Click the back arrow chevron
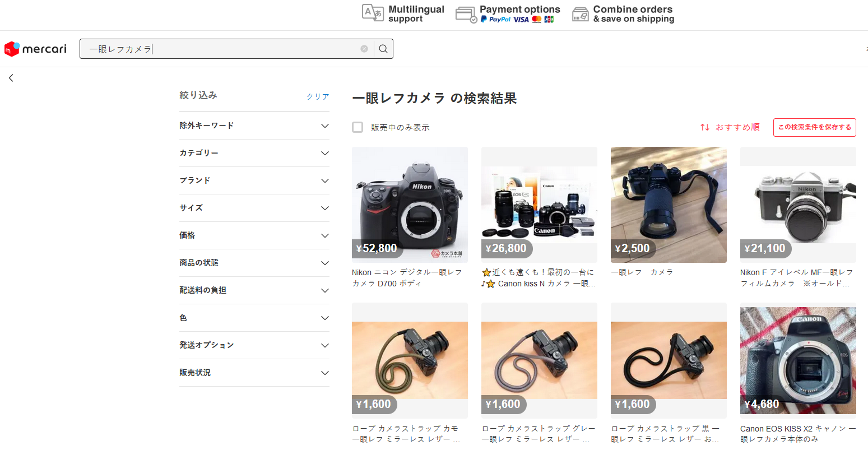The width and height of the screenshot is (868, 450). pyautogui.click(x=11, y=78)
